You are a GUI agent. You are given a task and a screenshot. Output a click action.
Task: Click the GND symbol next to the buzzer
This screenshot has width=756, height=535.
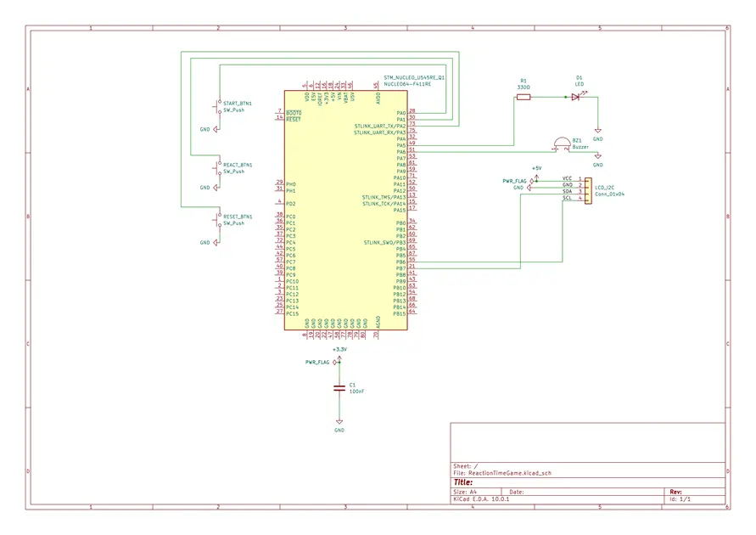(598, 156)
